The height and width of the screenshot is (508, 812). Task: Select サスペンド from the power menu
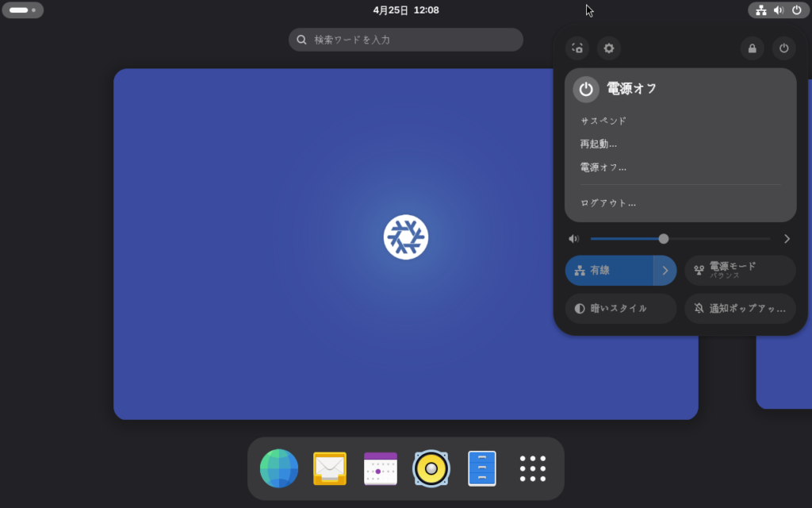point(603,121)
